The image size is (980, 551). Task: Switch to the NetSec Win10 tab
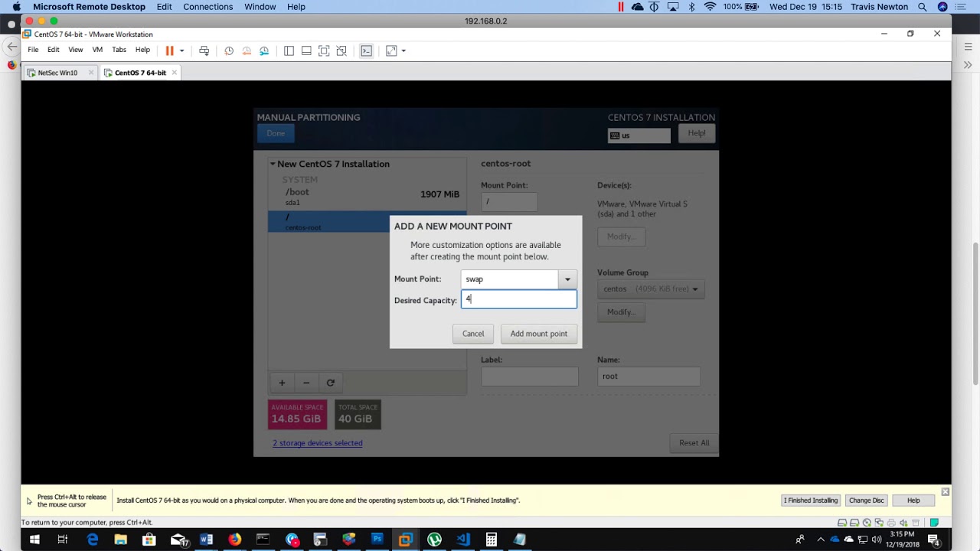[57, 73]
